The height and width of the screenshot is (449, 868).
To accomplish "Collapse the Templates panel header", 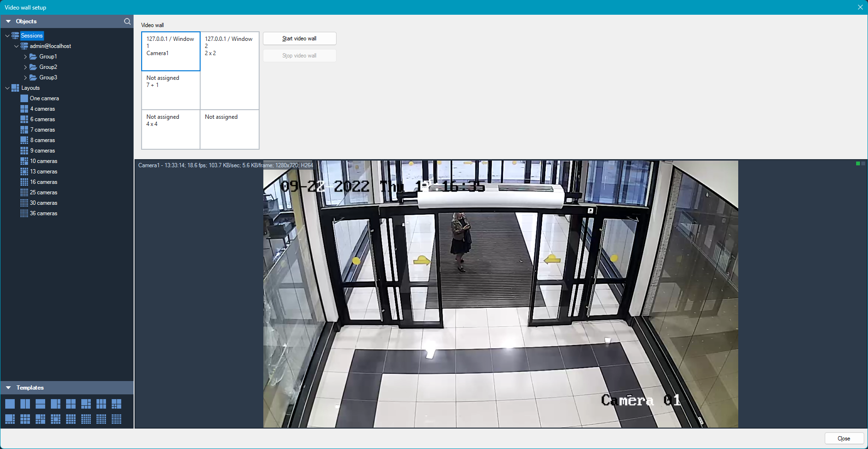I will point(8,388).
